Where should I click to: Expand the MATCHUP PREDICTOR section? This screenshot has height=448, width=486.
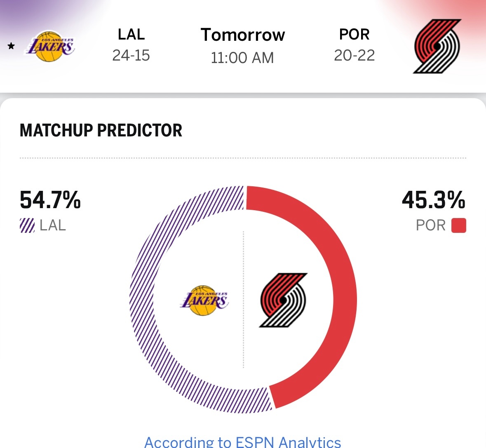(x=101, y=131)
